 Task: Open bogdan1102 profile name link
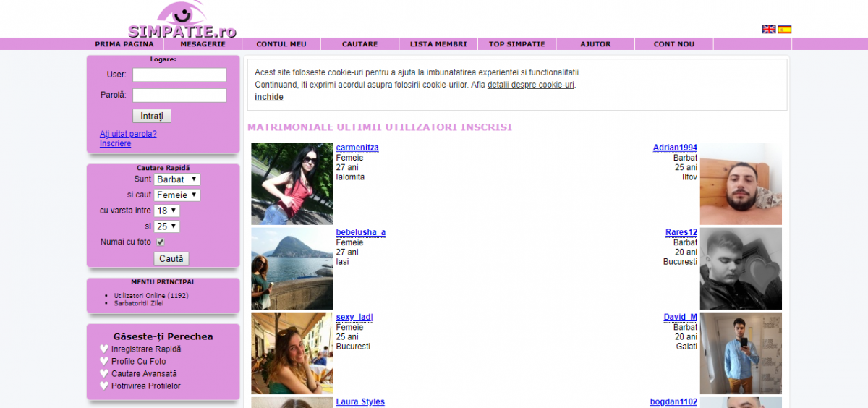click(673, 401)
